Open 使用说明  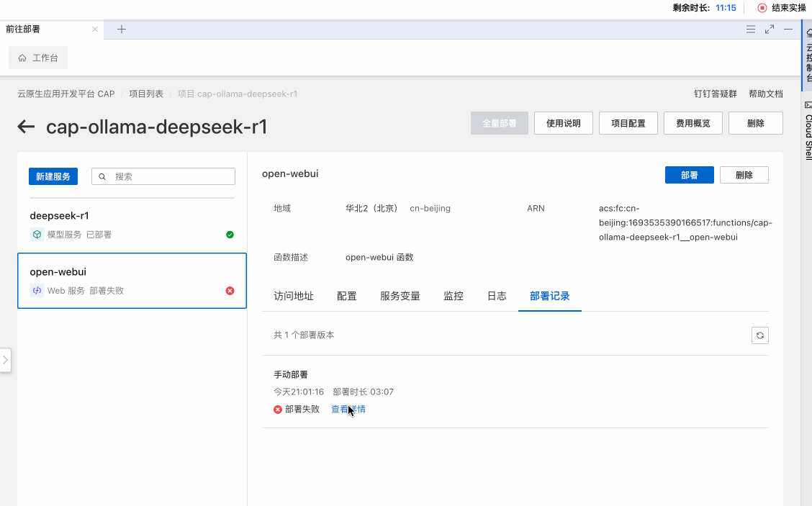564,123
